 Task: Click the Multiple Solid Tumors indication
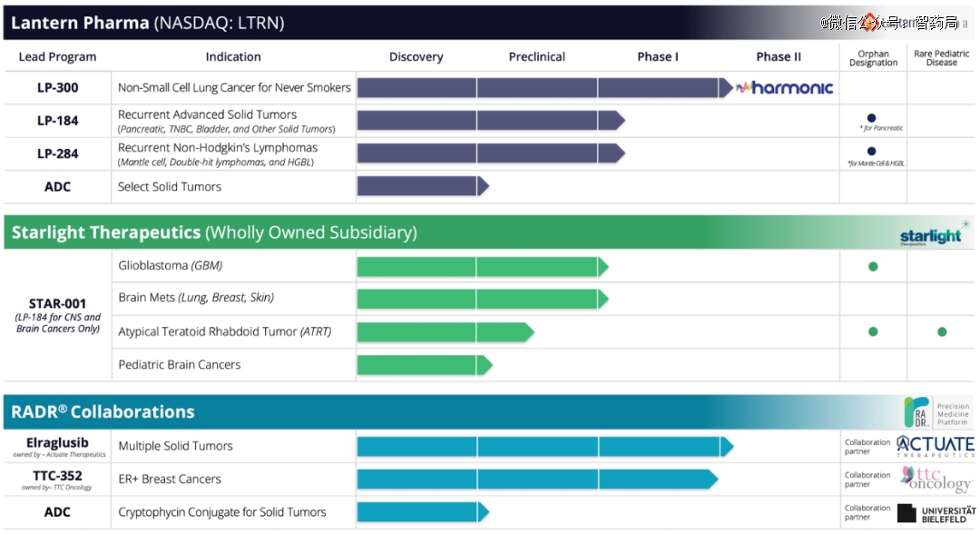point(176,446)
